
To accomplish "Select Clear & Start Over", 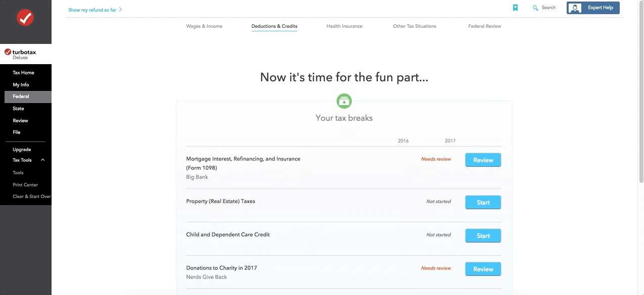I will (x=32, y=196).
